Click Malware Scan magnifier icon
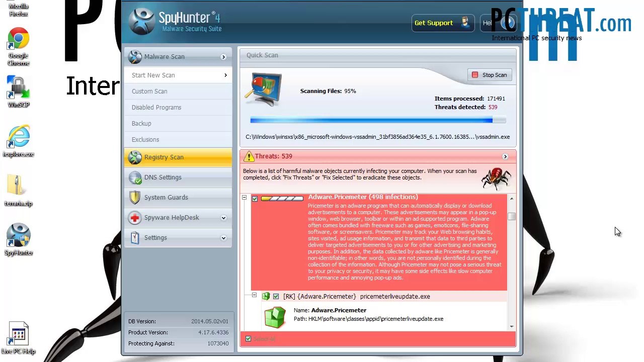The image size is (644, 362). pos(135,57)
